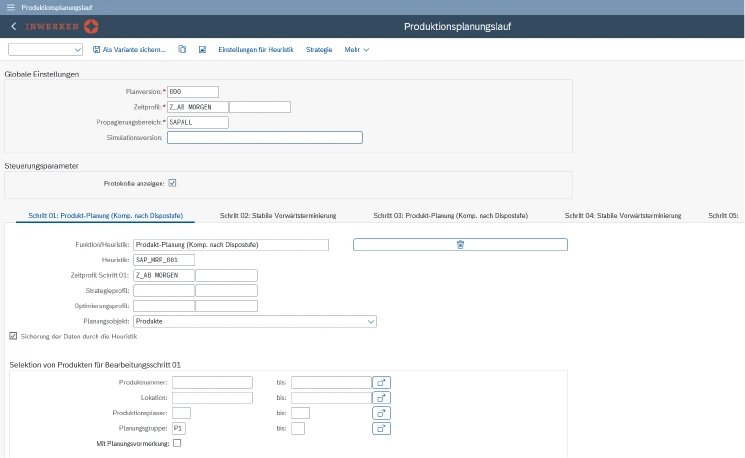Uncheck 'Sicherung der Daten durch die Heuristik'
The width and height of the screenshot is (745, 458).
13,336
